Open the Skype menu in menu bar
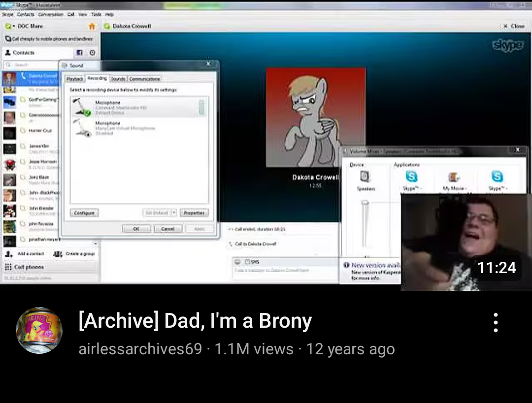 click(x=7, y=14)
